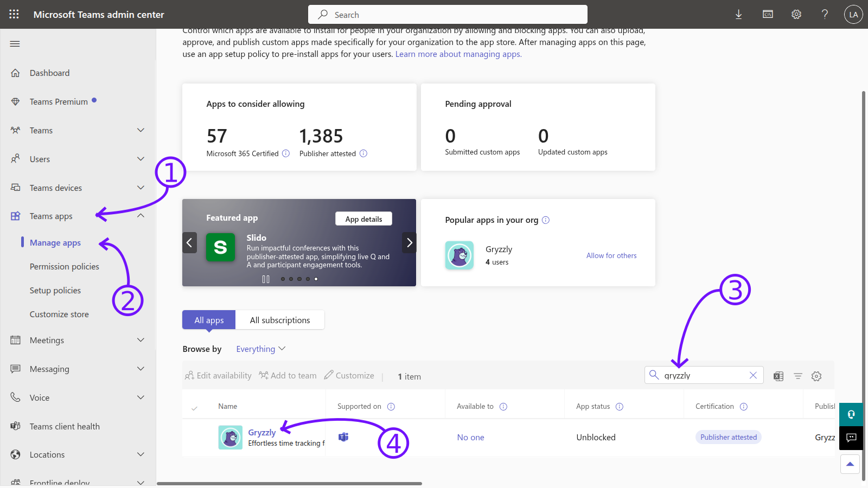This screenshot has height=488, width=868.
Task: Open Manage apps in sidebar
Action: [55, 242]
